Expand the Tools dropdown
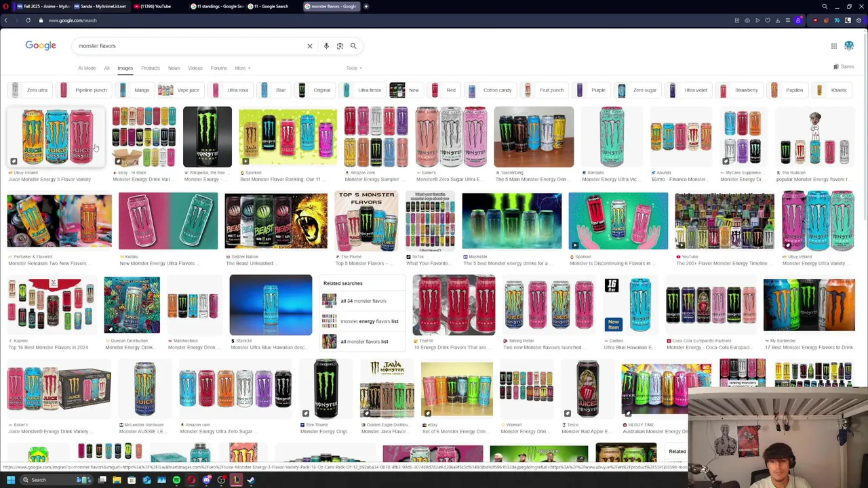This screenshot has height=488, width=868. point(354,68)
